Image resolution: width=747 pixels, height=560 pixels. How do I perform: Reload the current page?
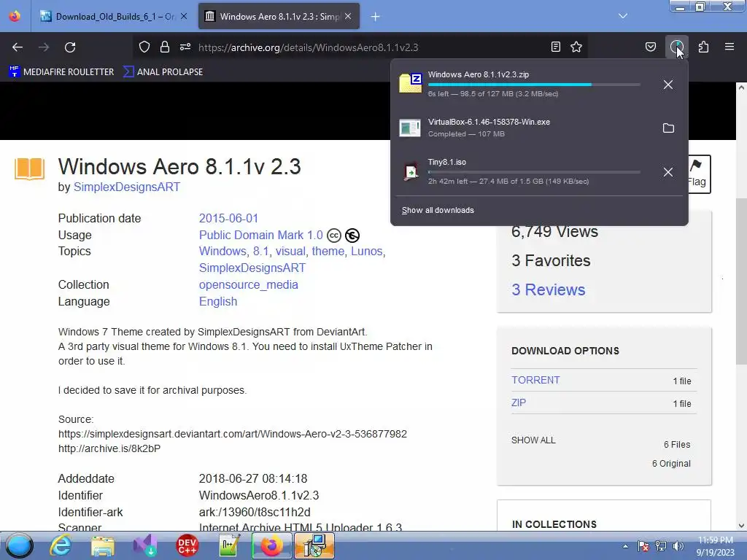click(x=70, y=47)
